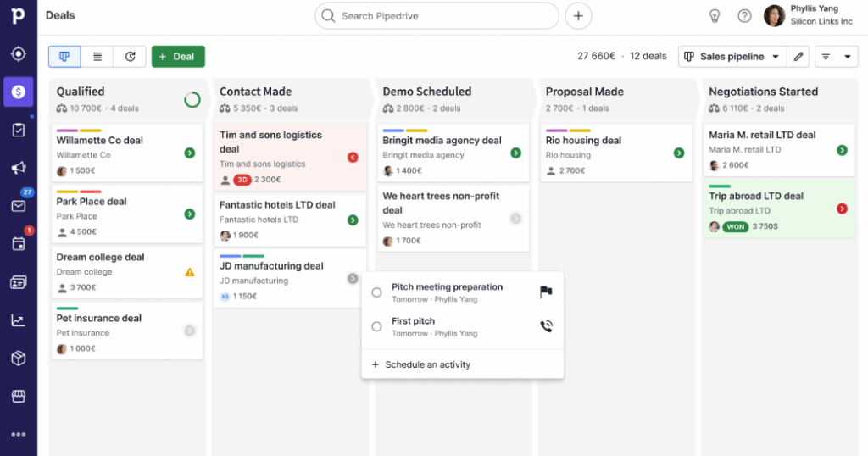This screenshot has width=868, height=456.
Task: Click the quick add plus button
Action: tap(578, 16)
